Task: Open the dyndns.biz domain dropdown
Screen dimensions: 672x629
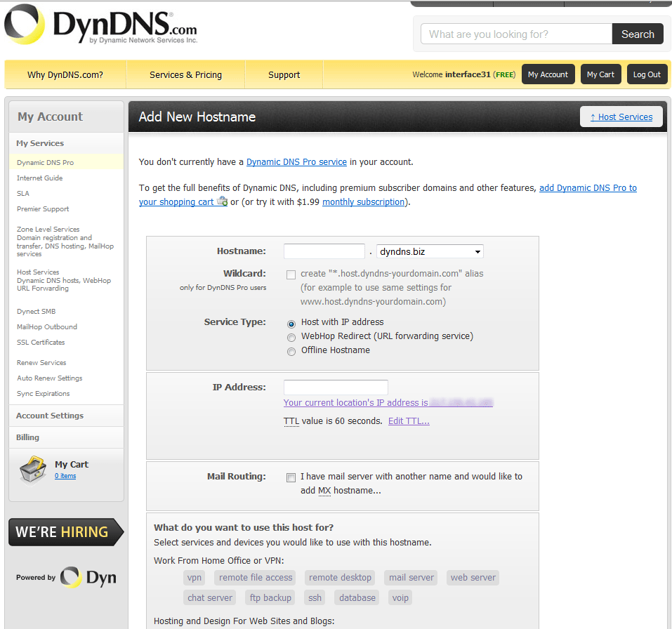Action: (x=430, y=251)
